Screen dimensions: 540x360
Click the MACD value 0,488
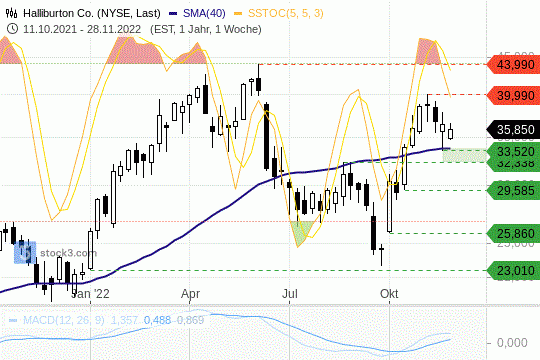tap(157, 320)
